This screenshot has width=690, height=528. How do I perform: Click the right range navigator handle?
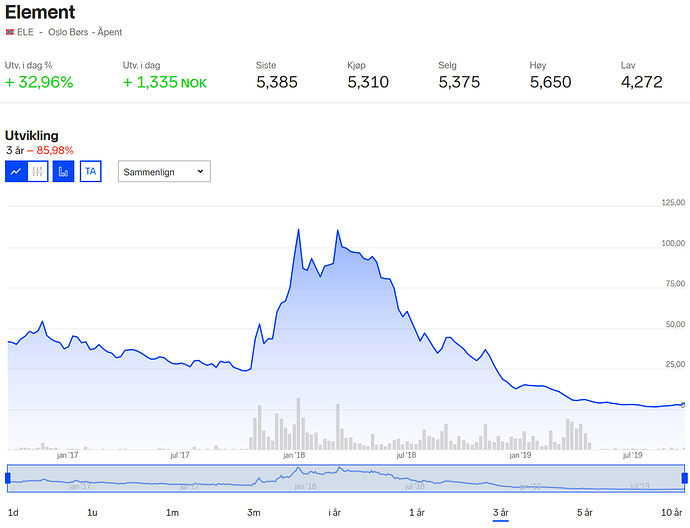tap(684, 478)
